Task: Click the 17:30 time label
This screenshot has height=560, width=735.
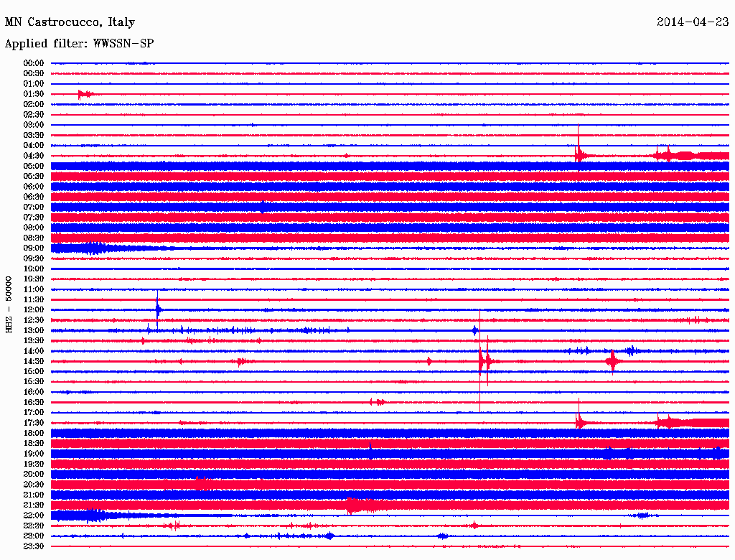Action: [34, 423]
